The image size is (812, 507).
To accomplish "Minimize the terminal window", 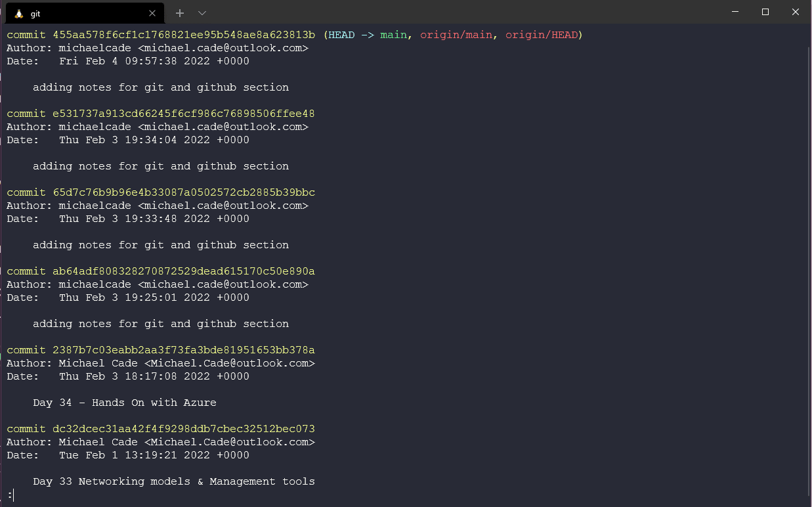I will click(x=735, y=12).
